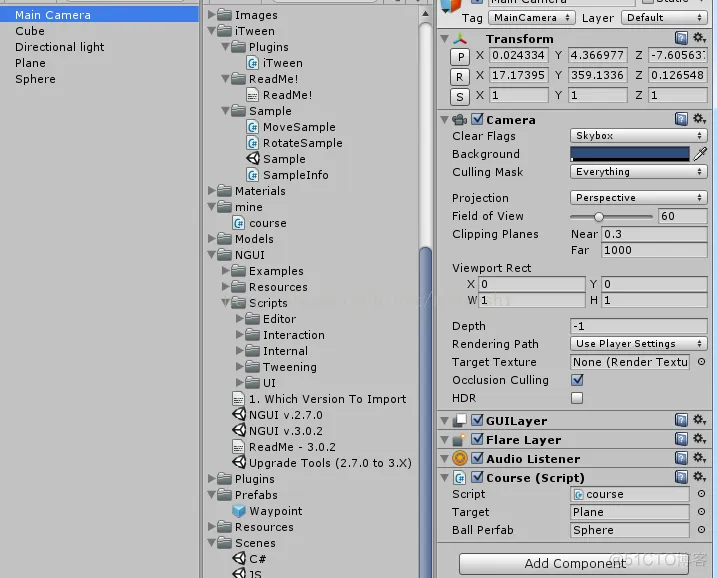Viewport: 717px width, 578px height.
Task: Open the Flare Layer help icon
Action: (x=681, y=439)
